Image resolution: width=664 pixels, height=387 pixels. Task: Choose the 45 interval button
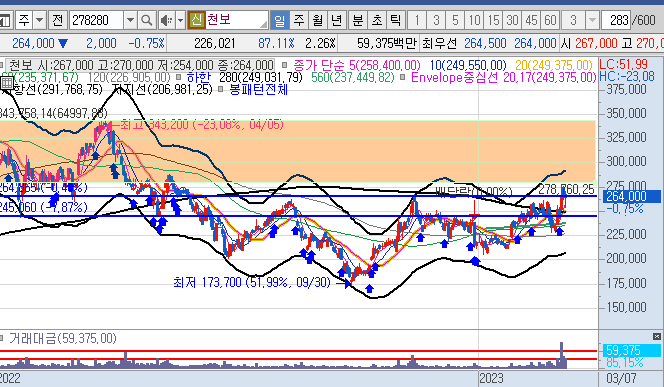531,20
